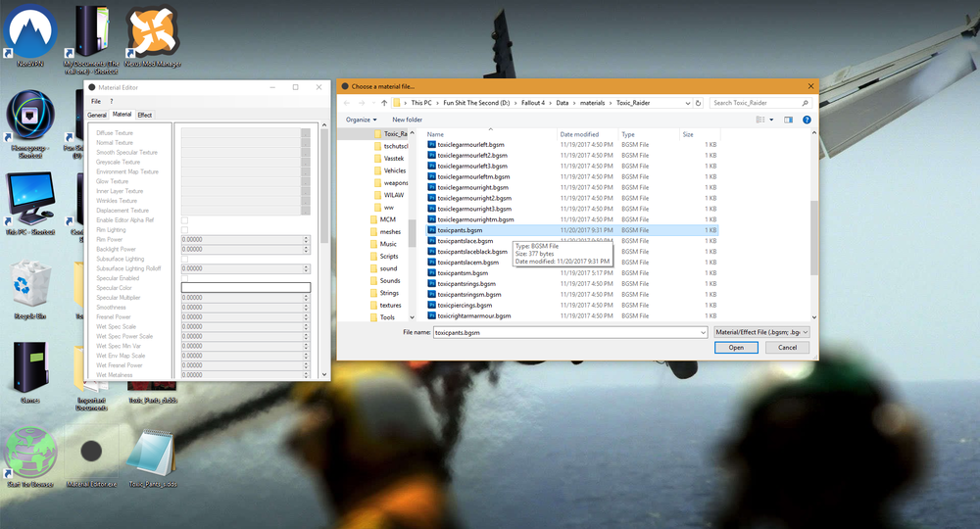The width and height of the screenshot is (980, 529).
Task: Click the Forward arrow in the file dialog
Action: pos(362,103)
